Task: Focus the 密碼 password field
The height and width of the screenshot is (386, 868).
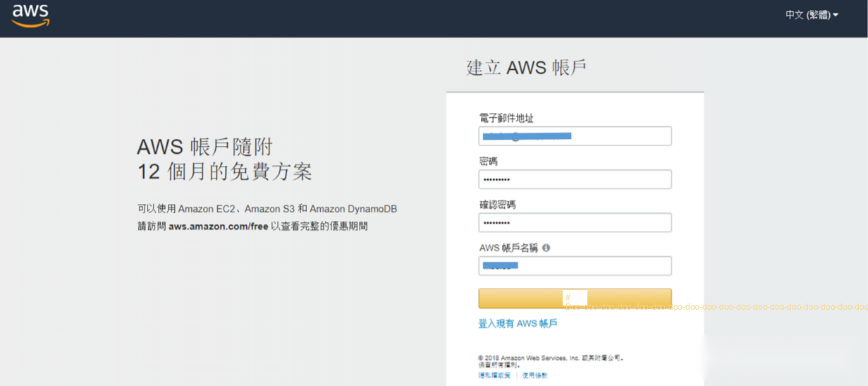Action: [575, 179]
